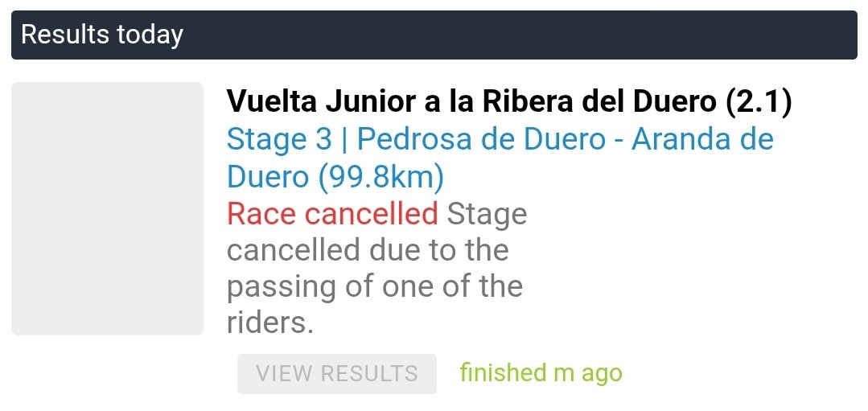Open the Stage 3 link

pyautogui.click(x=278, y=140)
